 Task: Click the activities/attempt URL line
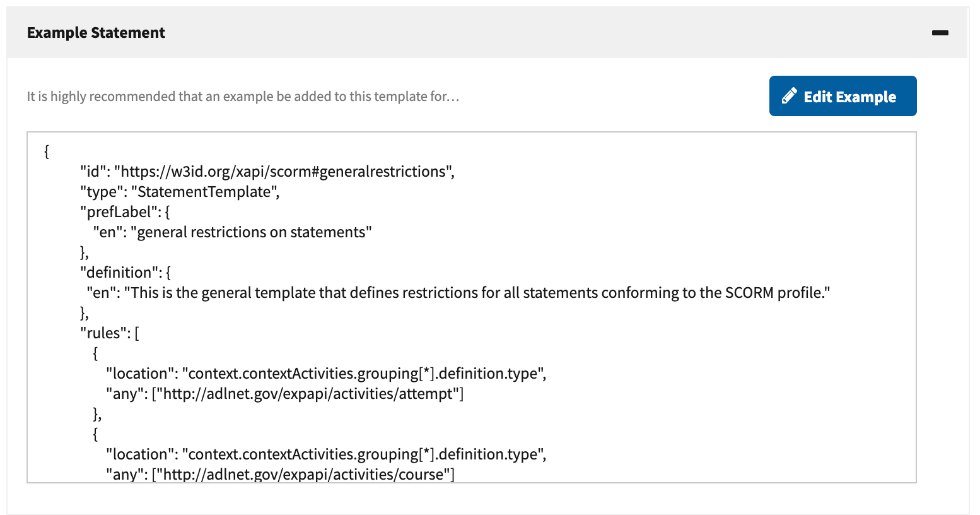285,394
